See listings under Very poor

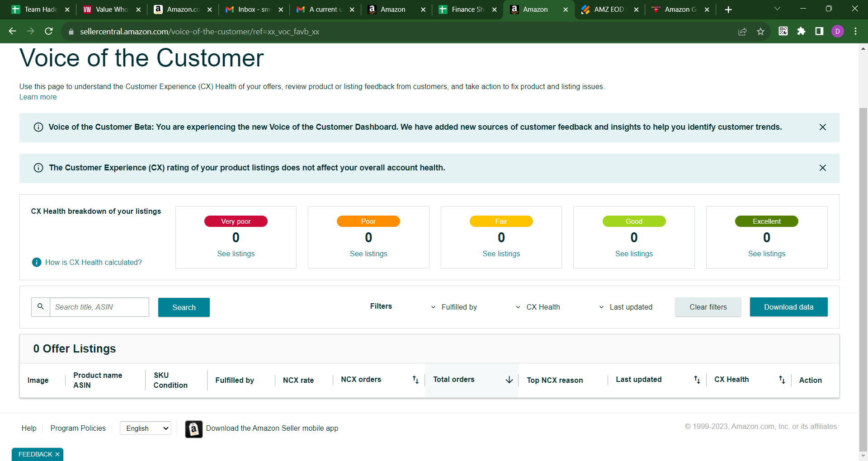(236, 254)
